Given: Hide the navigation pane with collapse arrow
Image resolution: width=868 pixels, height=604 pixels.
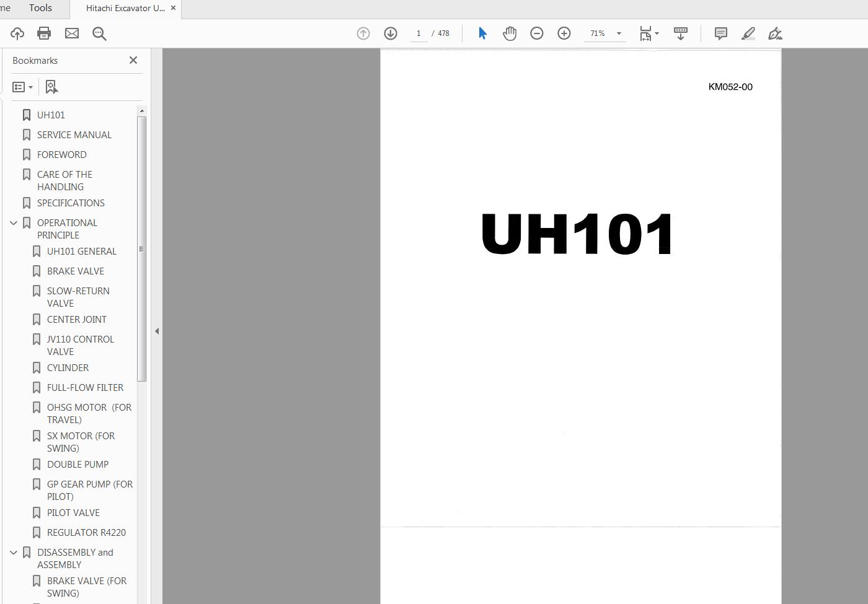Looking at the screenshot, I should [157, 331].
